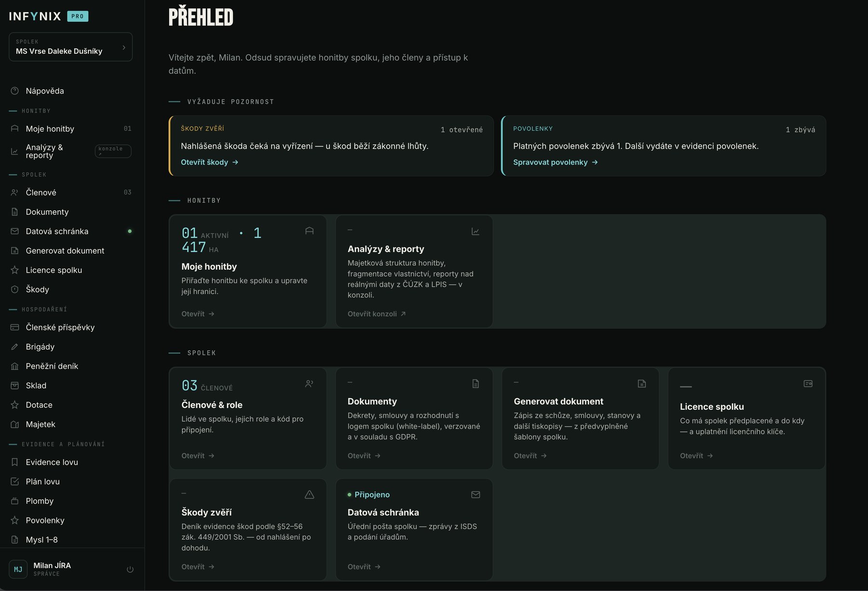Click the warning triangle icon on Škody zvěří card
The image size is (868, 591).
tap(310, 495)
